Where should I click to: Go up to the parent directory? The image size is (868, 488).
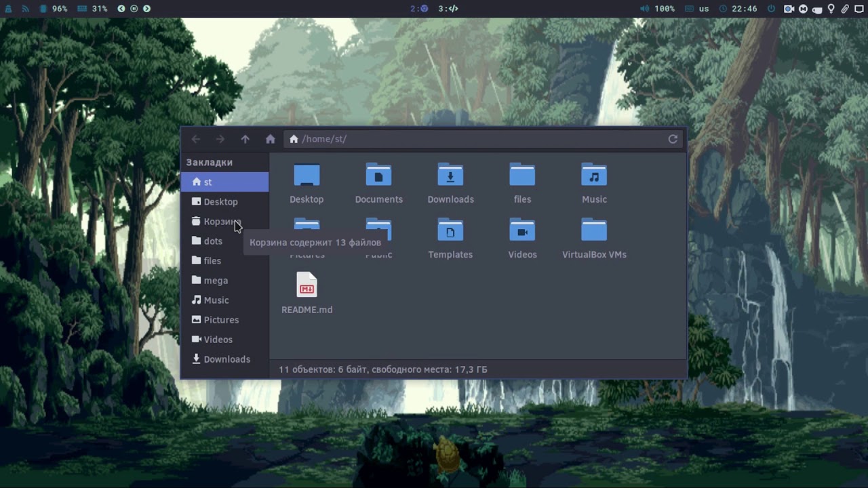[x=245, y=139]
